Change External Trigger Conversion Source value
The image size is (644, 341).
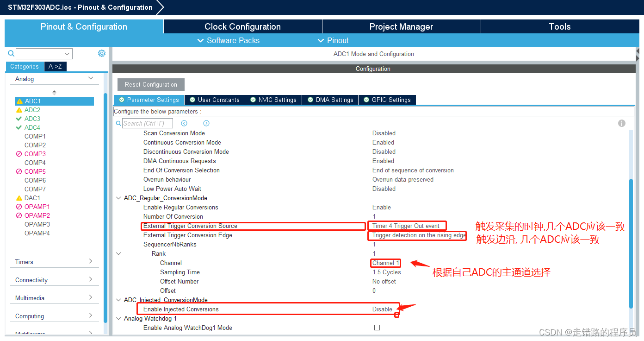(x=406, y=226)
